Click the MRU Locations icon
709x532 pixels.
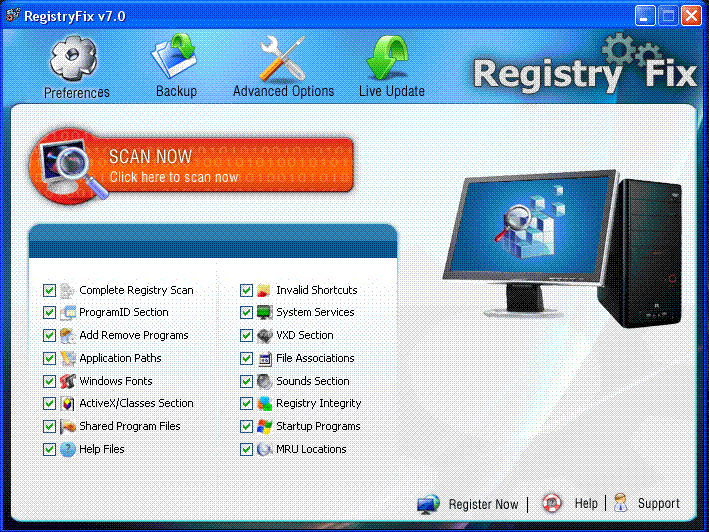click(264, 449)
